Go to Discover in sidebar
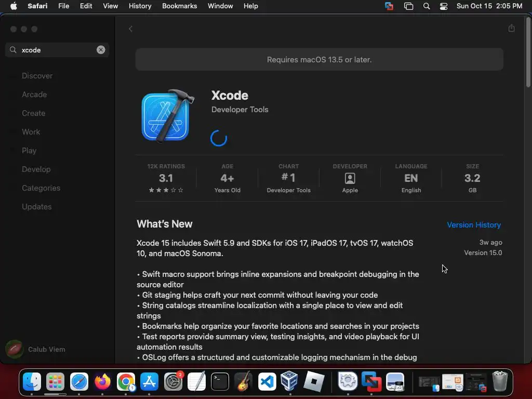This screenshot has width=532, height=399. point(37,76)
